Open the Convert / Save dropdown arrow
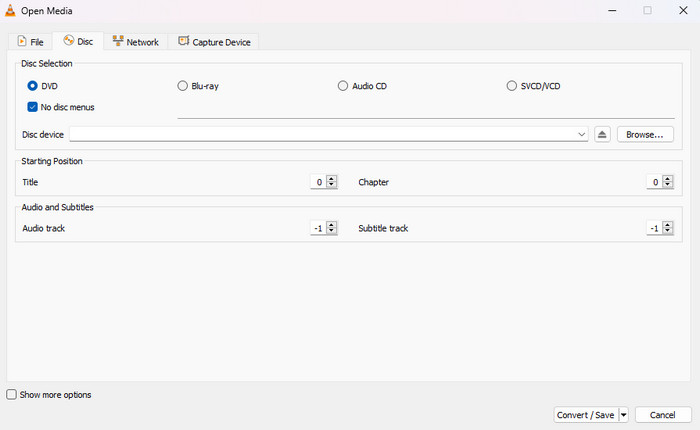 pyautogui.click(x=624, y=415)
